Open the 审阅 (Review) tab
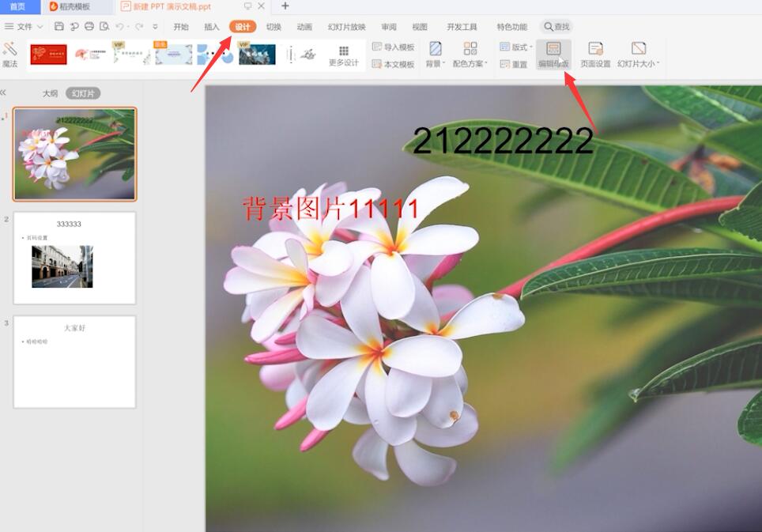 (389, 27)
